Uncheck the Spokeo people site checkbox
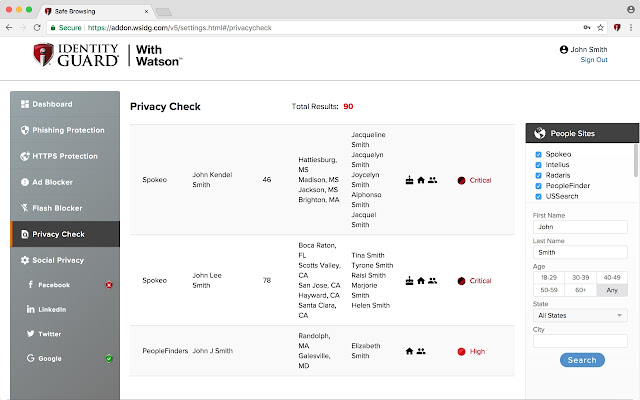The width and height of the screenshot is (640, 400). coord(539,155)
